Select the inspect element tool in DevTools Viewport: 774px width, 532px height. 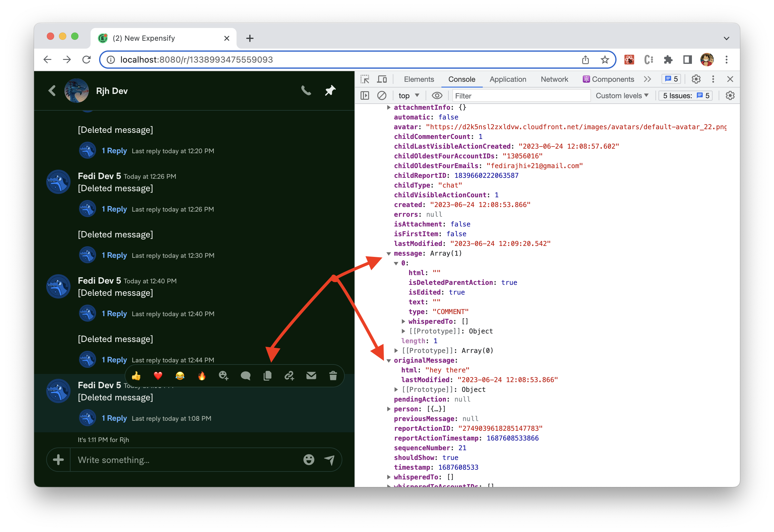[365, 79]
